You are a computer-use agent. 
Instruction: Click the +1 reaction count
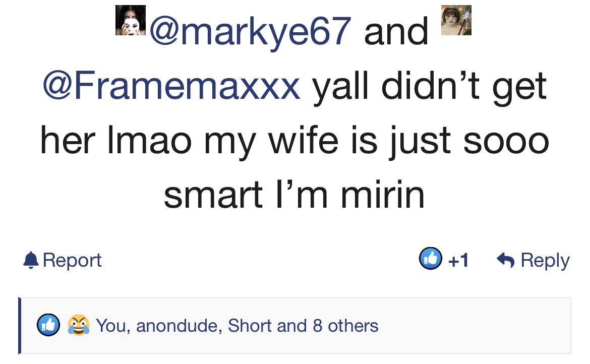point(458,260)
